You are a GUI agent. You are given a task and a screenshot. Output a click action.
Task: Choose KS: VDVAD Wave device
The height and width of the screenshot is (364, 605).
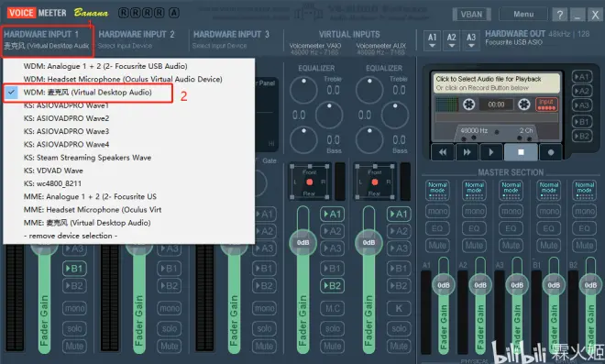click(x=129, y=171)
